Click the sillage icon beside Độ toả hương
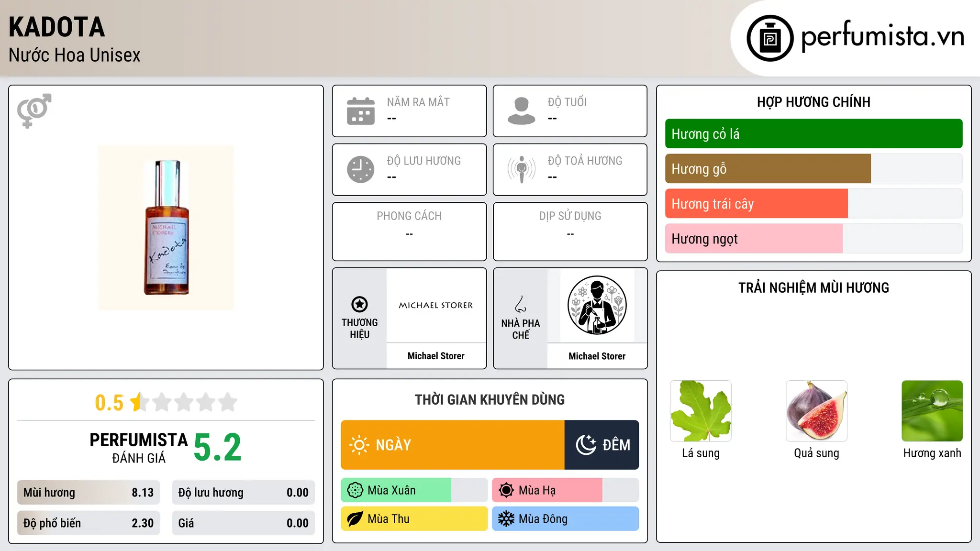The width and height of the screenshot is (980, 551). (522, 169)
